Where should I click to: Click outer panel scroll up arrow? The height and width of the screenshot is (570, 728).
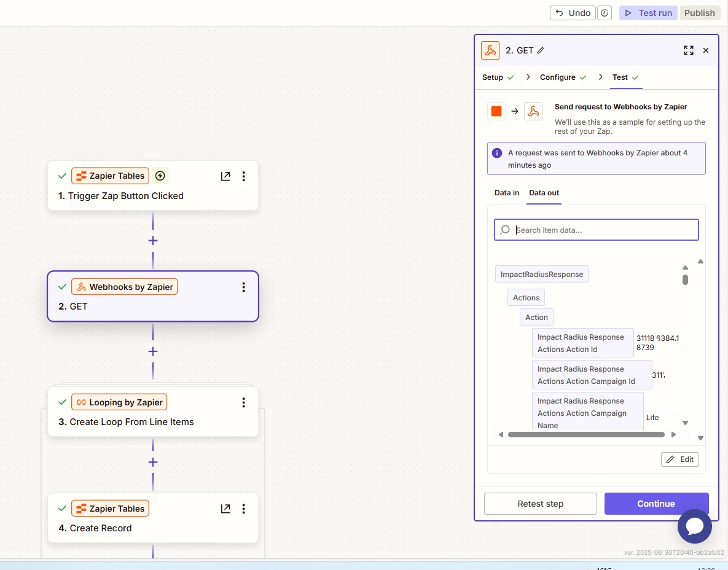click(700, 262)
